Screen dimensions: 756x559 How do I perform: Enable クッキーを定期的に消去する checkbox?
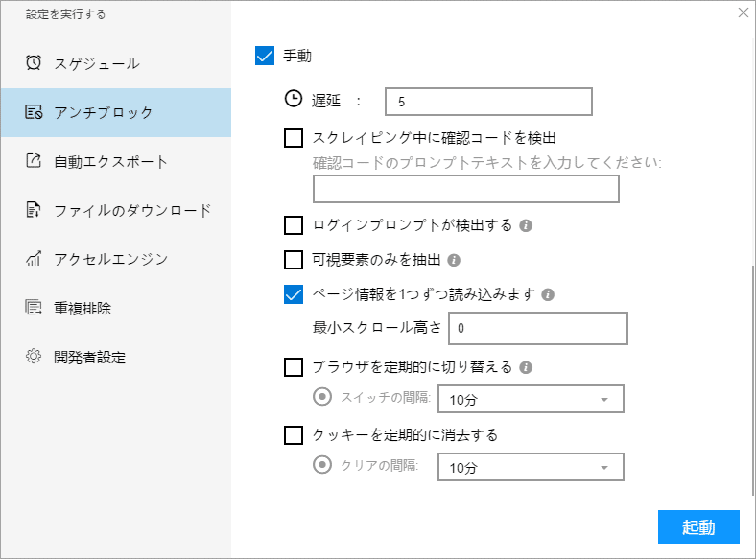click(295, 435)
